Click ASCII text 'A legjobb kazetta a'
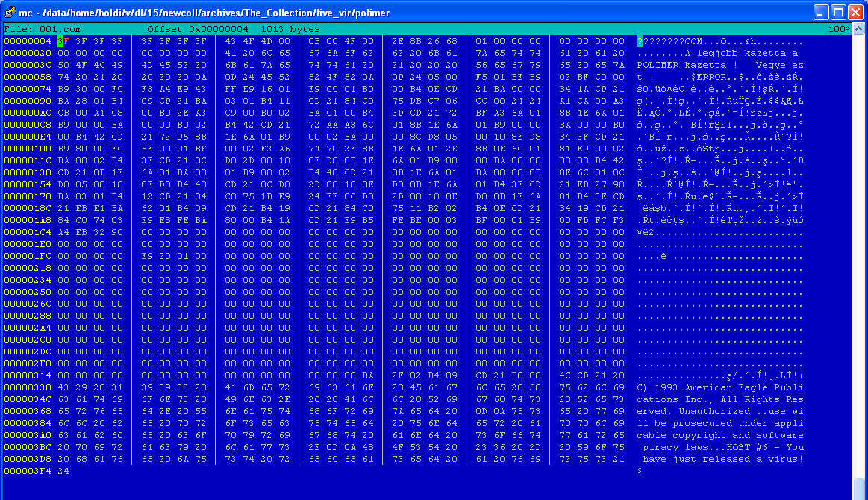The width and height of the screenshot is (868, 500). (x=741, y=53)
